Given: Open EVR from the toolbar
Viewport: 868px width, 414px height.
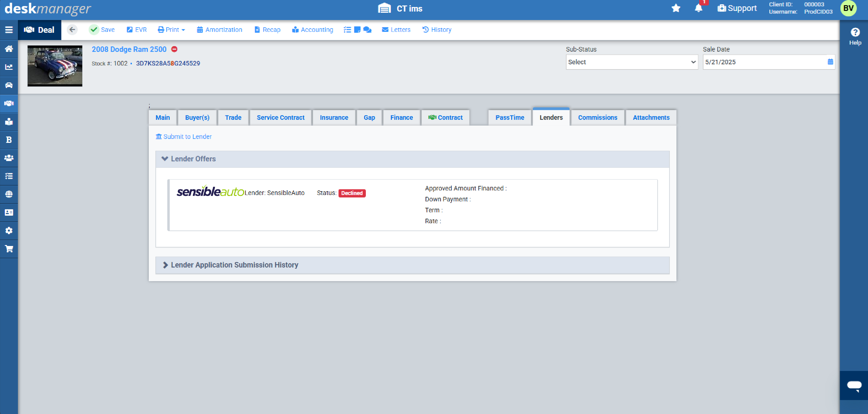Looking at the screenshot, I should pyautogui.click(x=136, y=30).
